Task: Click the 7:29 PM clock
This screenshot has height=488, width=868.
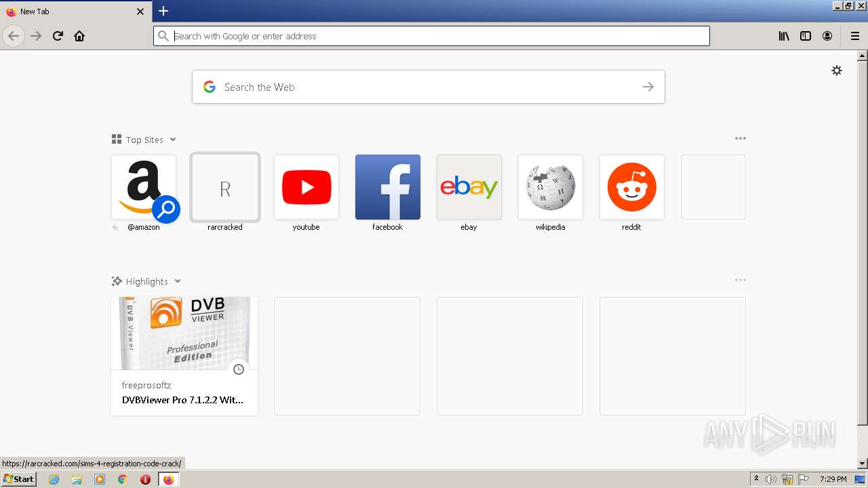Action: [833, 479]
